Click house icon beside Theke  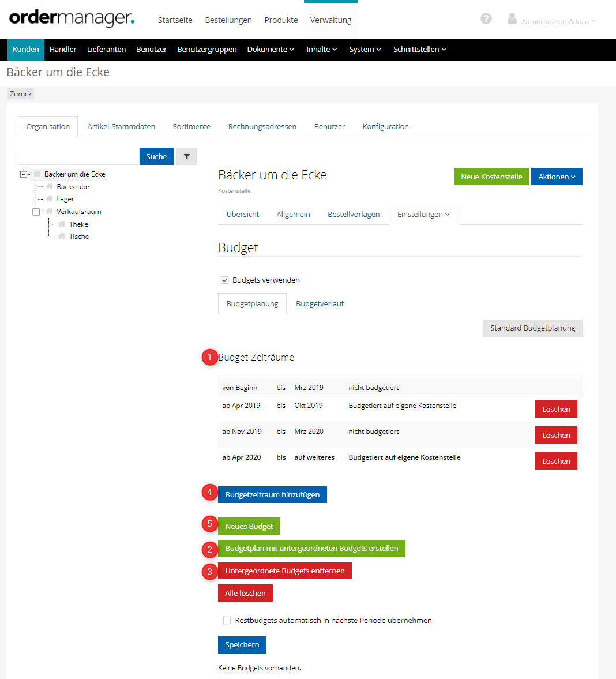click(x=62, y=224)
